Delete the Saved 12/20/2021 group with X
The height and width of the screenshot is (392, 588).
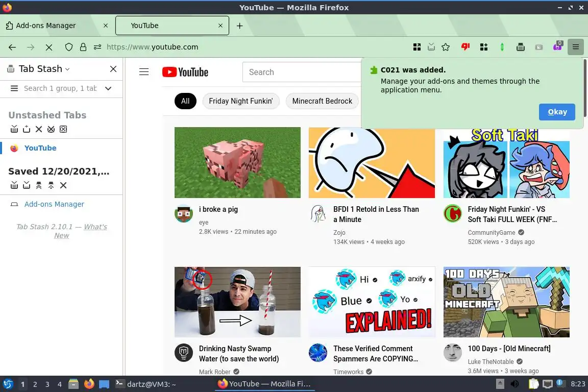pos(63,185)
